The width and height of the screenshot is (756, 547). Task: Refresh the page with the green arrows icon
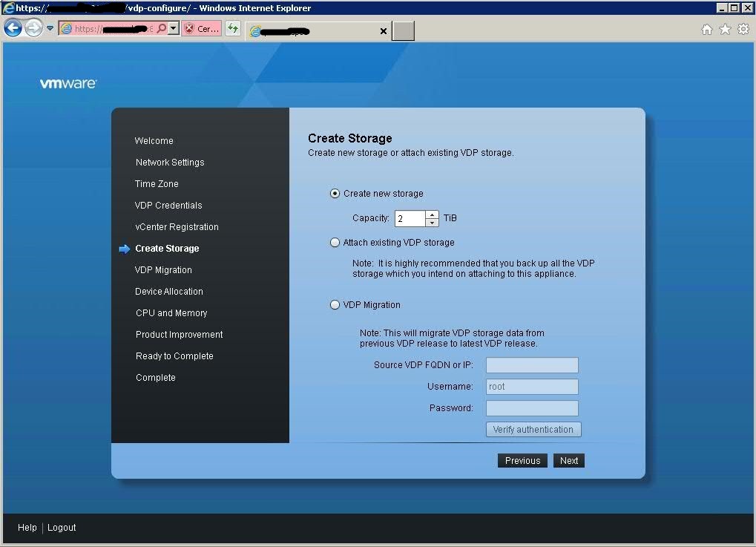pos(233,28)
